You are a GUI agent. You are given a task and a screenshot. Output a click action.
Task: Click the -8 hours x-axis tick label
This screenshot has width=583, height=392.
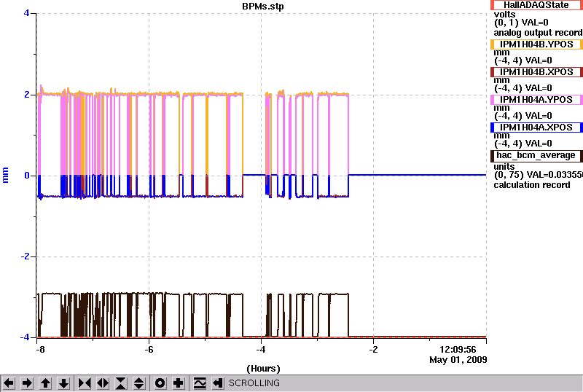click(40, 350)
